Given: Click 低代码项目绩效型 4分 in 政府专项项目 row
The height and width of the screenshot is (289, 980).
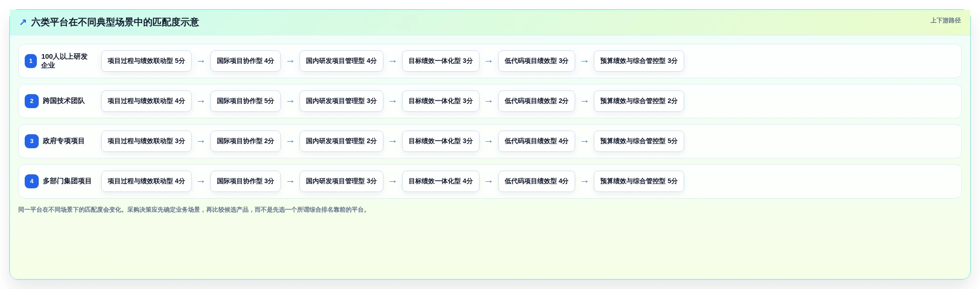Looking at the screenshot, I should [x=536, y=141].
